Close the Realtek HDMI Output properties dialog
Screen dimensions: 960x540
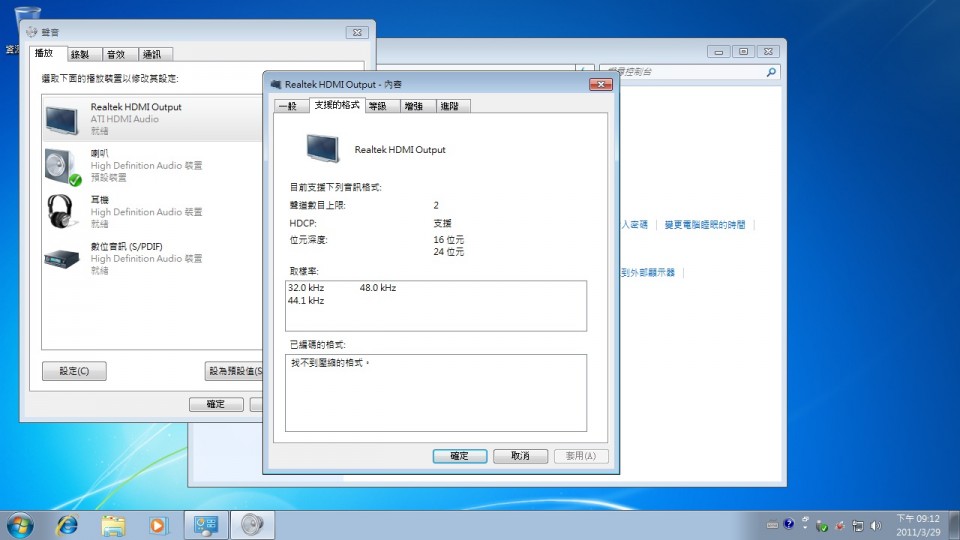pos(601,84)
